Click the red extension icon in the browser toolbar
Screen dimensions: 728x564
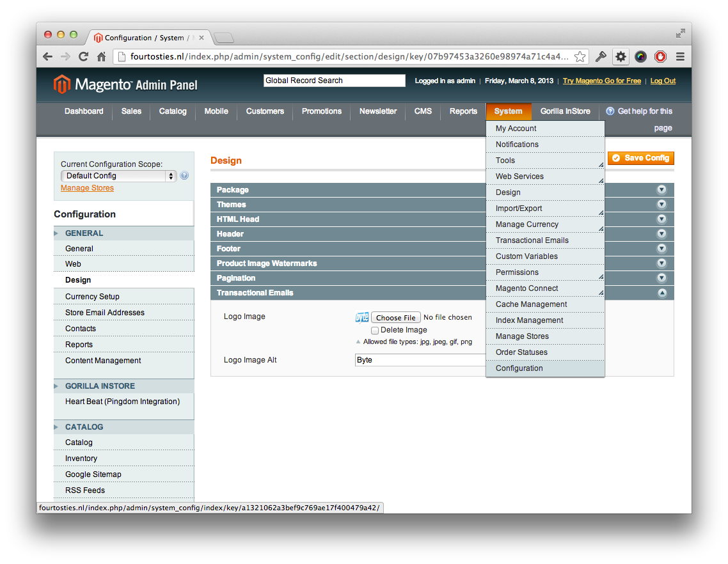pos(660,56)
